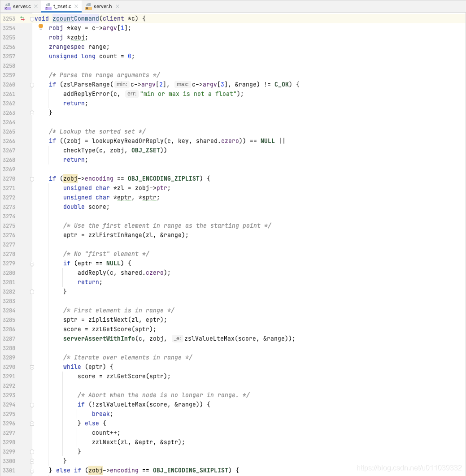466x476 pixels.
Task: Collapse the else block at line 3296
Action: pyautogui.click(x=32, y=424)
